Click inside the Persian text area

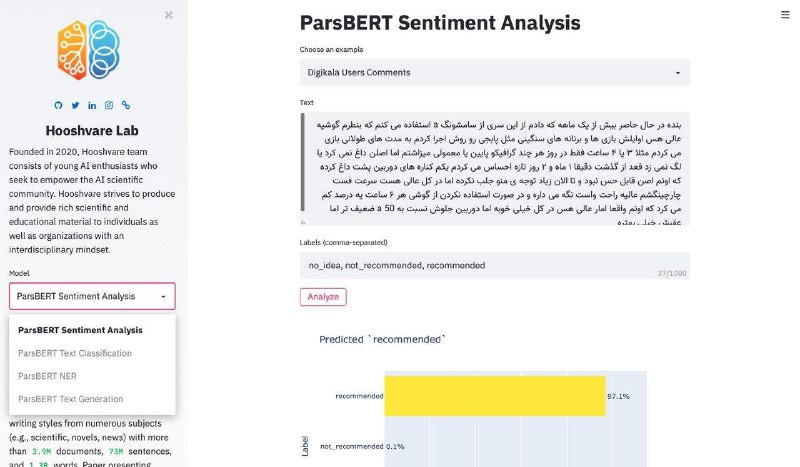click(494, 168)
